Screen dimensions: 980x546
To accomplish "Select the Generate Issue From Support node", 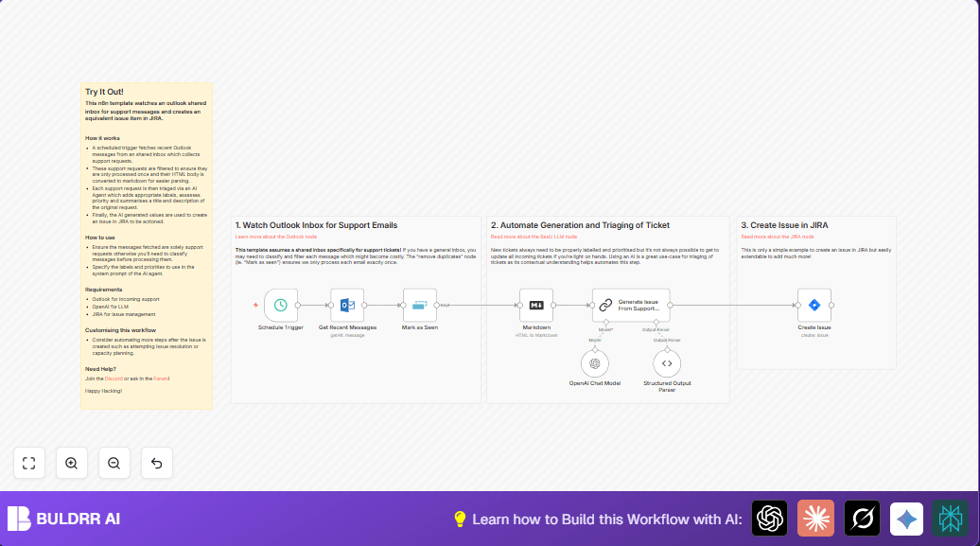I will point(631,306).
